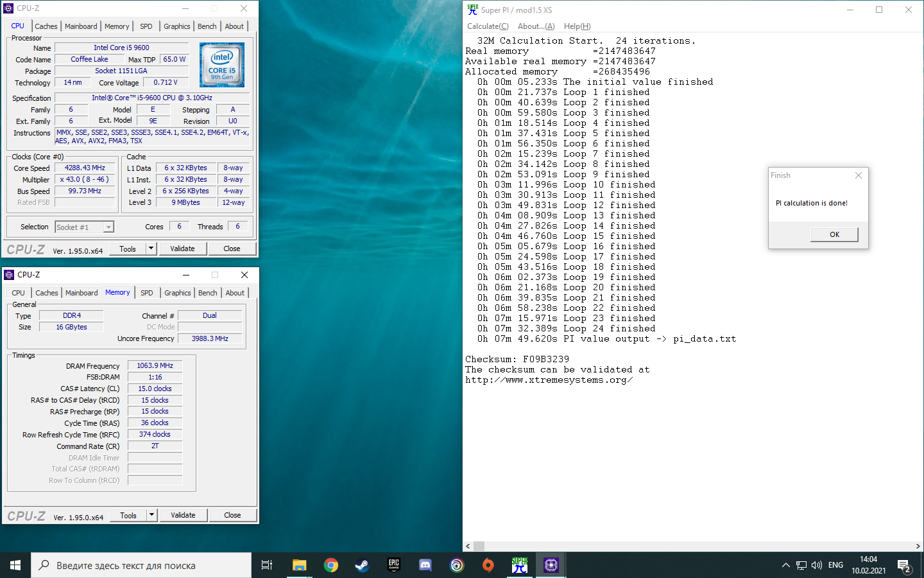Open Epic Games Launcher from the taskbar
The image size is (924, 578).
(x=394, y=565)
